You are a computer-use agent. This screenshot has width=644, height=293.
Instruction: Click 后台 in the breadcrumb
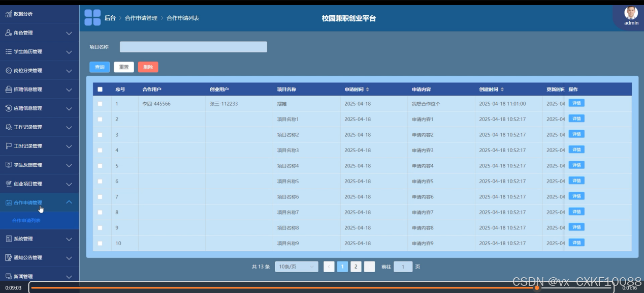coord(110,18)
